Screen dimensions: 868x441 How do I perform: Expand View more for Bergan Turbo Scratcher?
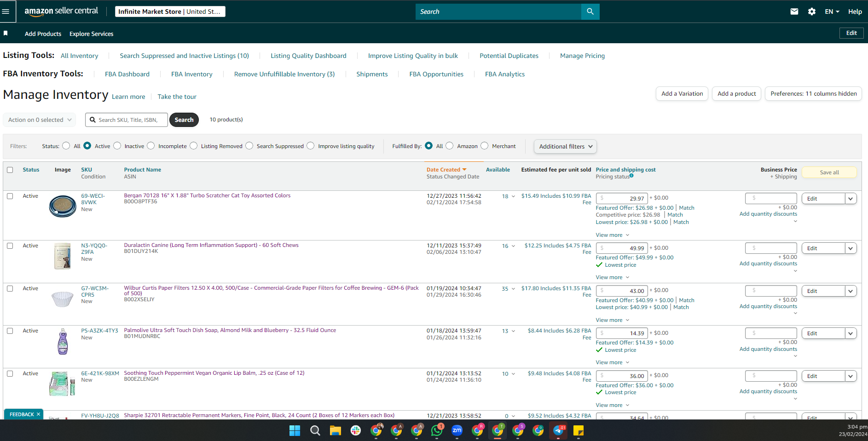tap(613, 235)
